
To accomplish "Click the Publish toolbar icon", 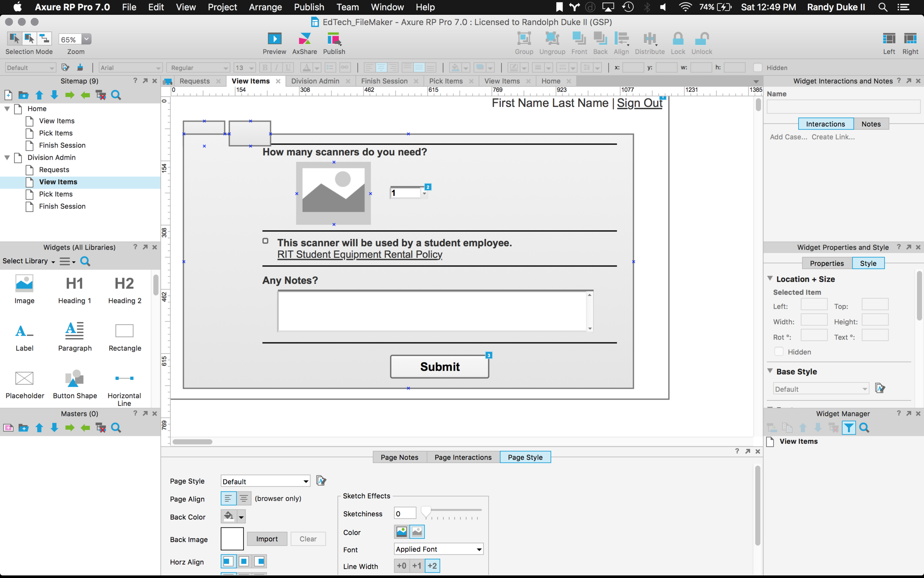I will (x=333, y=39).
